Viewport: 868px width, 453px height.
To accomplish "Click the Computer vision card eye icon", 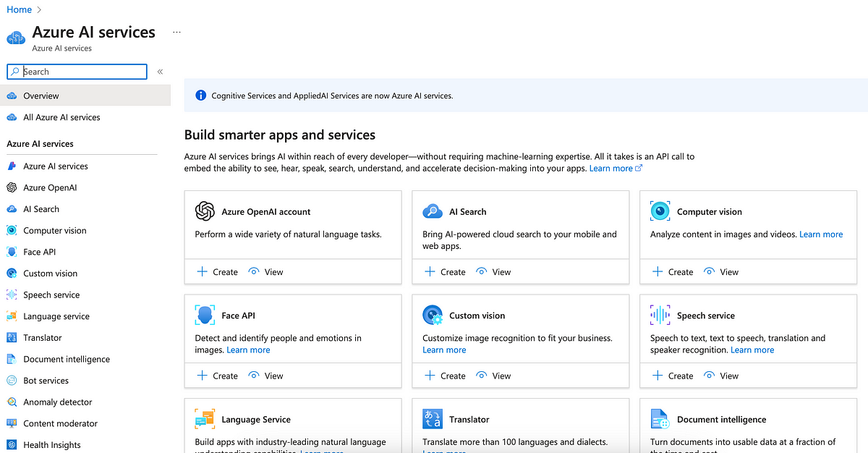I will [660, 211].
